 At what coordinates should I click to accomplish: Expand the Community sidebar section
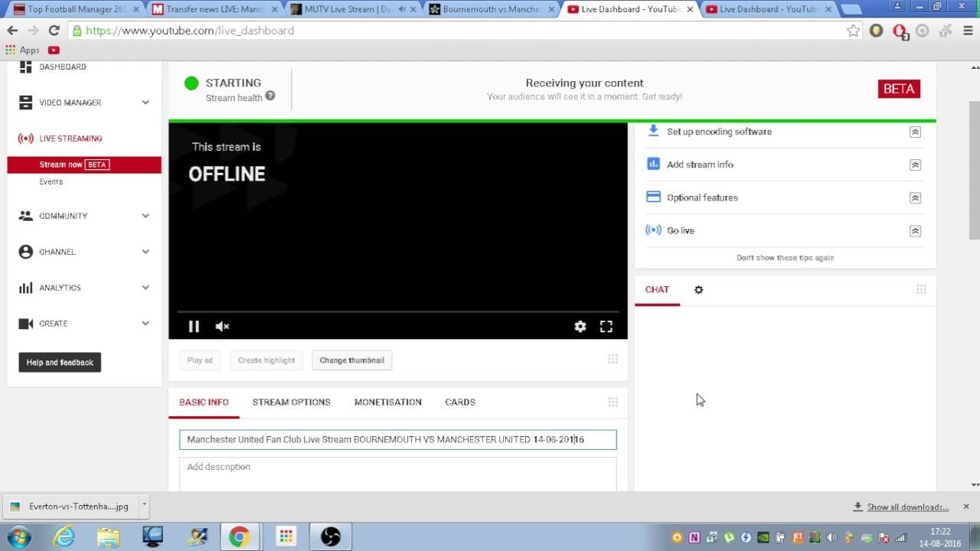point(145,216)
